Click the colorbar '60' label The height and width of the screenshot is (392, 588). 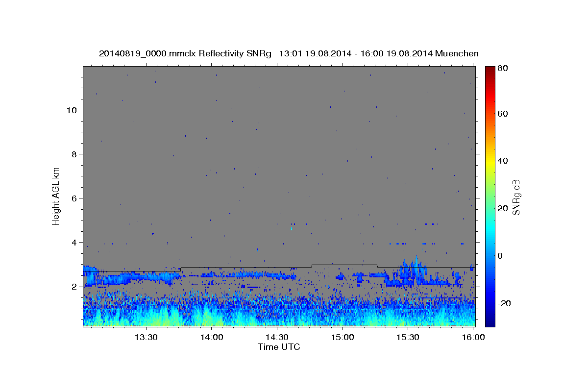503,114
